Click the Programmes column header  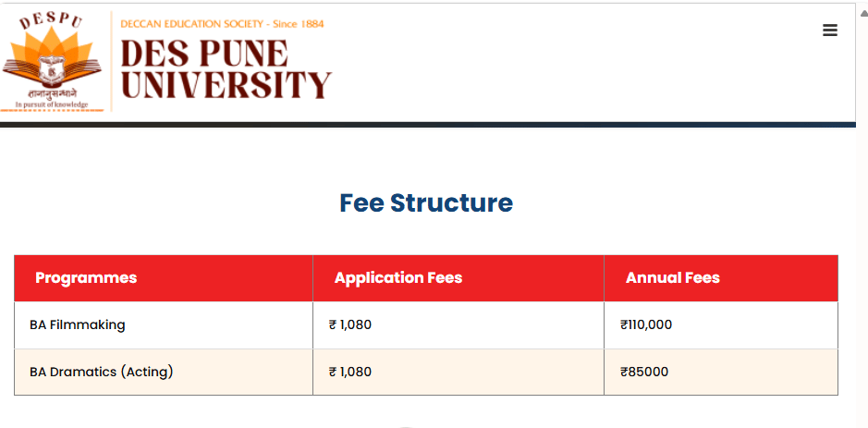86,278
